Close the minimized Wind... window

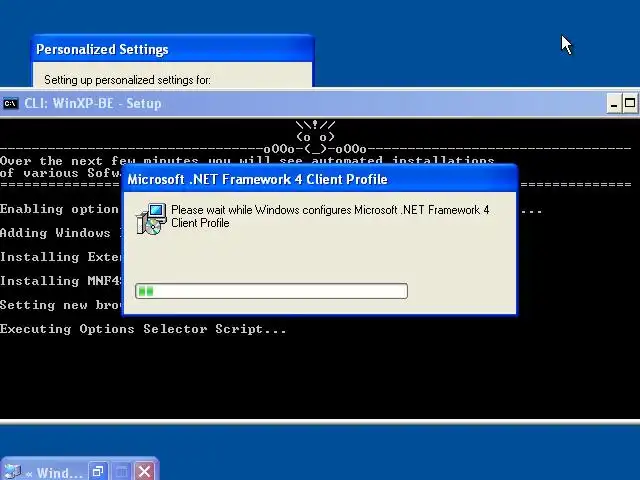click(144, 471)
